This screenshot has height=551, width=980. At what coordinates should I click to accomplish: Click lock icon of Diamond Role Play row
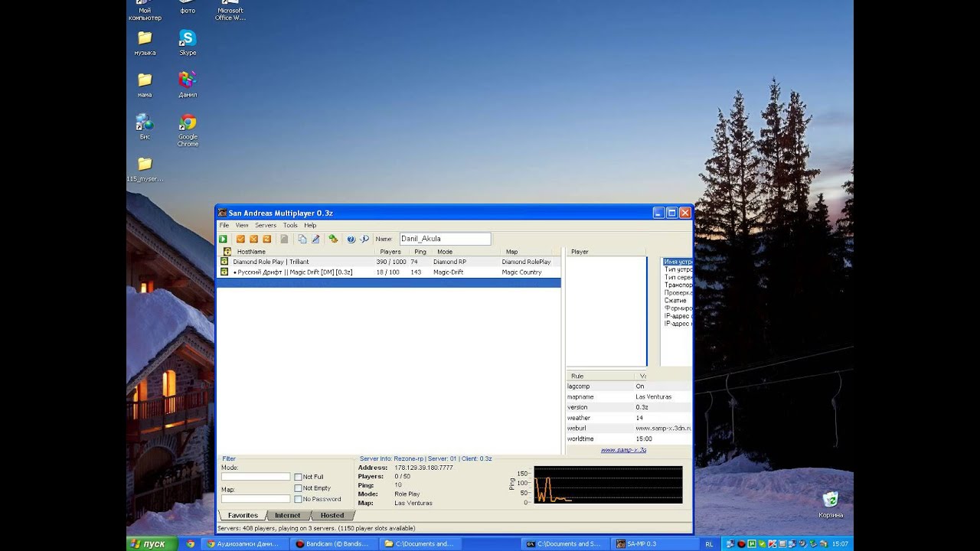(224, 262)
